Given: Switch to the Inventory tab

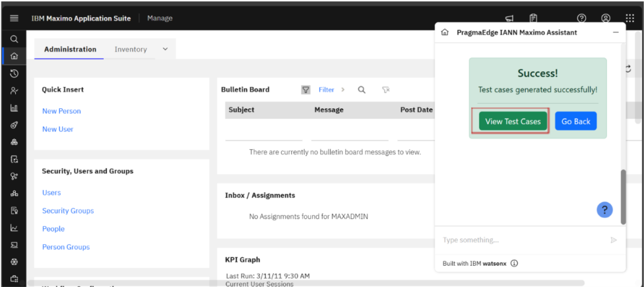Looking at the screenshot, I should [x=131, y=49].
